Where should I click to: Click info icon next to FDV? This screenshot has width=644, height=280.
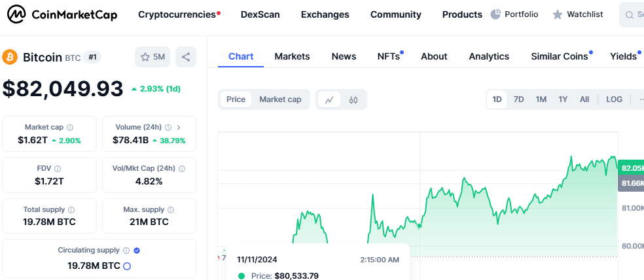[58, 168]
